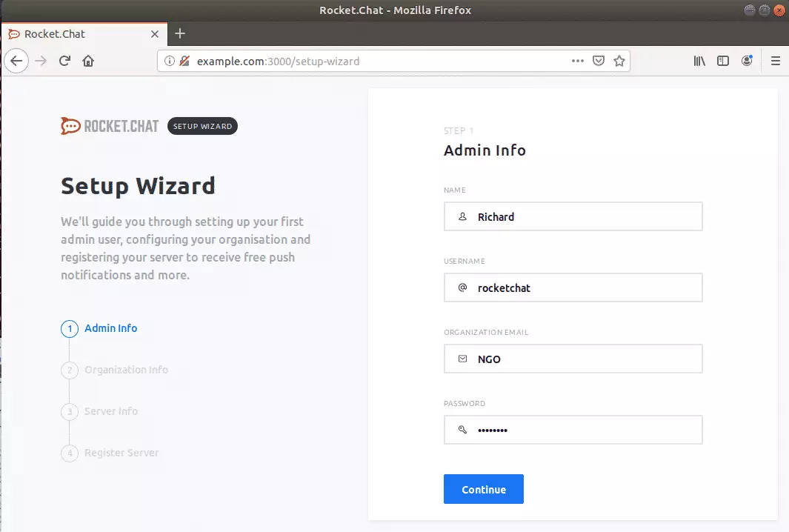Click the envelope icon in email field
The width and height of the screenshot is (789, 532).
tap(462, 359)
